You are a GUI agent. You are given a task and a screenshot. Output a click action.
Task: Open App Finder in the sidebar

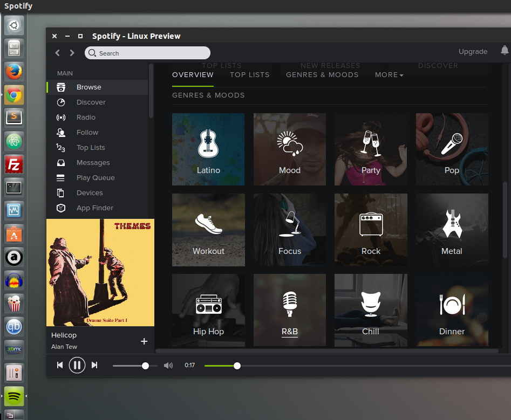(x=97, y=208)
